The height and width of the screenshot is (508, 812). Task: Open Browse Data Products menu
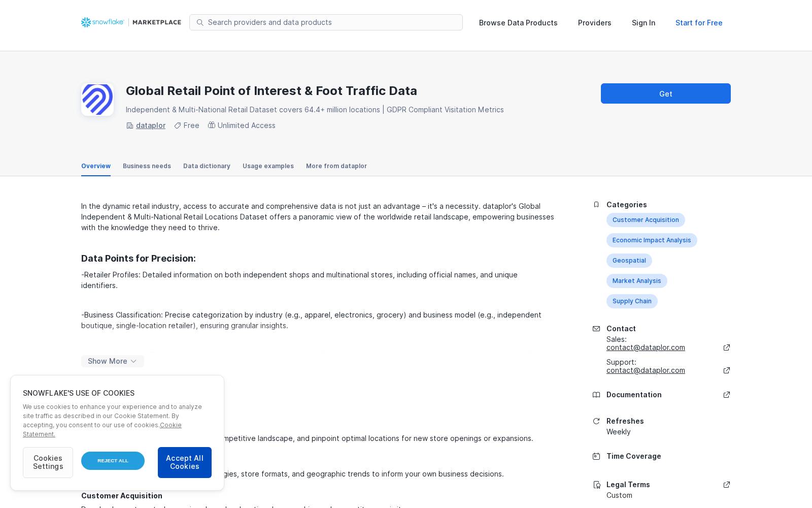pos(518,23)
